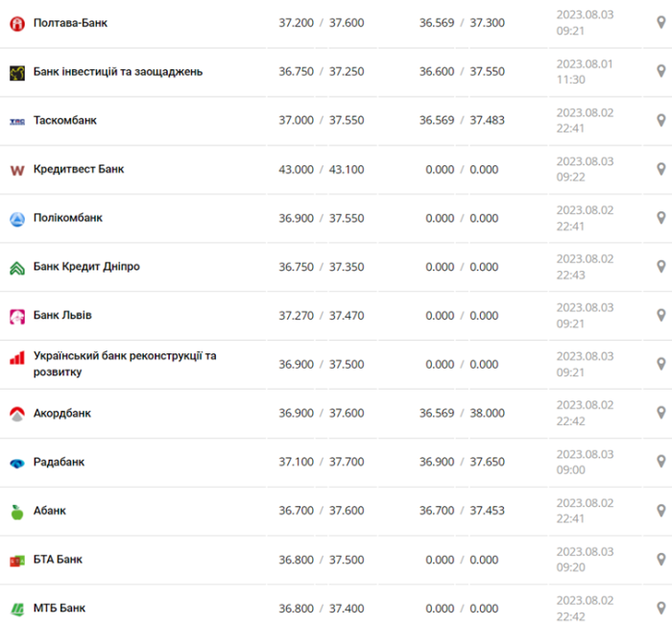Open the МТБ Банк link

tap(60, 608)
